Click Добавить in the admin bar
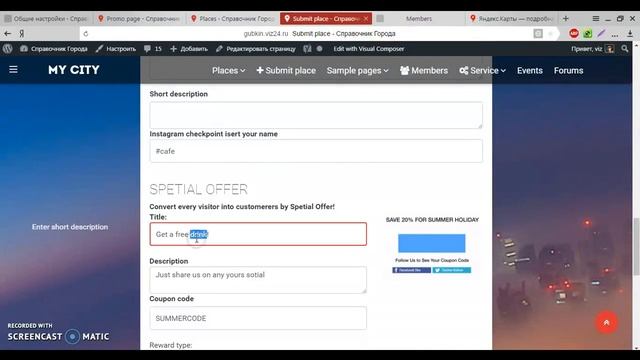The image size is (640, 360). (x=189, y=49)
